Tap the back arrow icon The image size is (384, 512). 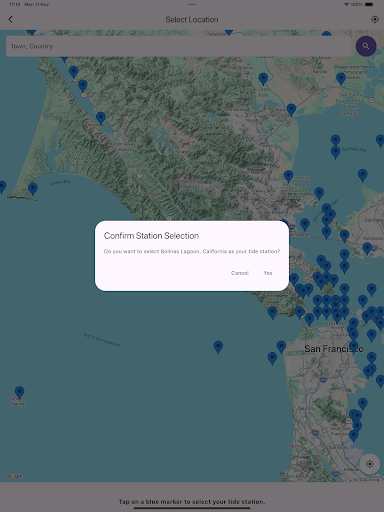(x=10, y=19)
